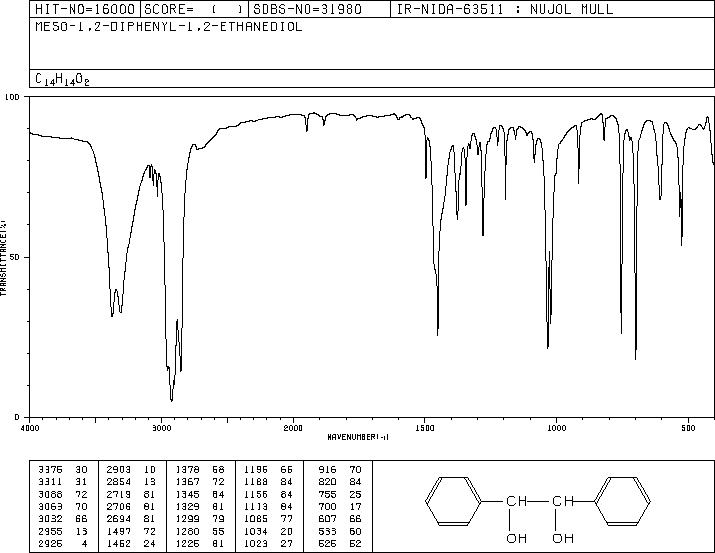Click the 700 peak table entry
715x553 pixels.
[340, 506]
